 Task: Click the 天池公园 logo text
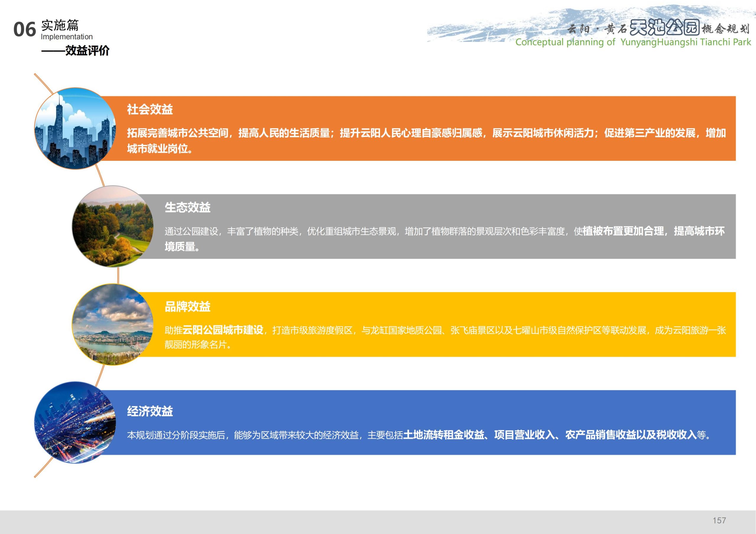664,28
